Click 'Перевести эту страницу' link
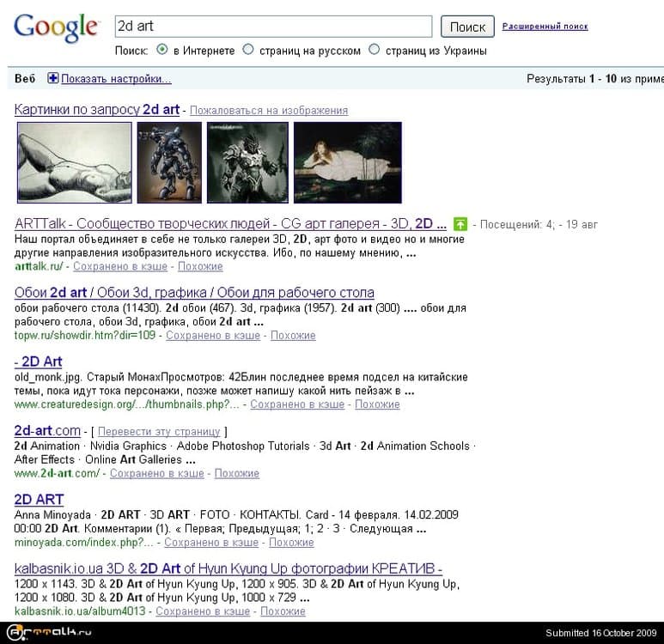This screenshot has width=664, height=644. 159,431
